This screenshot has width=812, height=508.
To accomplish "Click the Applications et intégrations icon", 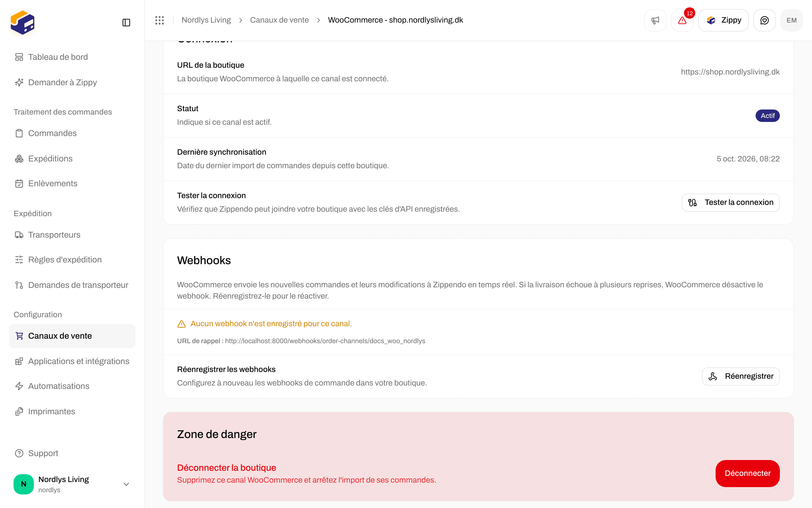I will click(19, 361).
